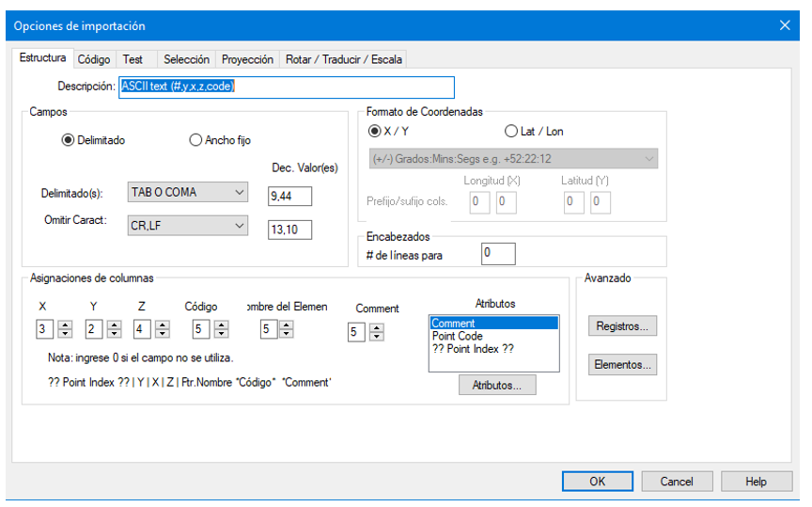Click the Cancel button
Screen dimensions: 812x507
point(677,481)
